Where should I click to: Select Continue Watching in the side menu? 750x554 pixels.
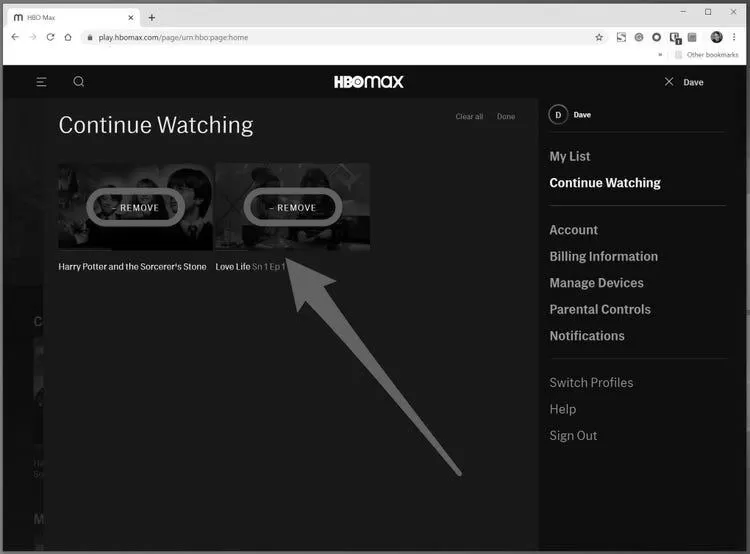click(x=605, y=183)
